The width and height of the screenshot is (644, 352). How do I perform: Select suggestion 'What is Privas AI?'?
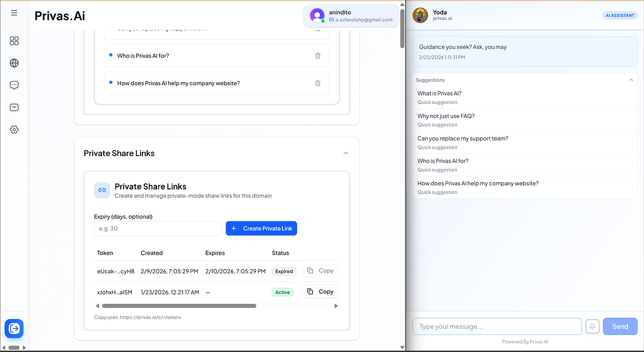click(x=525, y=97)
